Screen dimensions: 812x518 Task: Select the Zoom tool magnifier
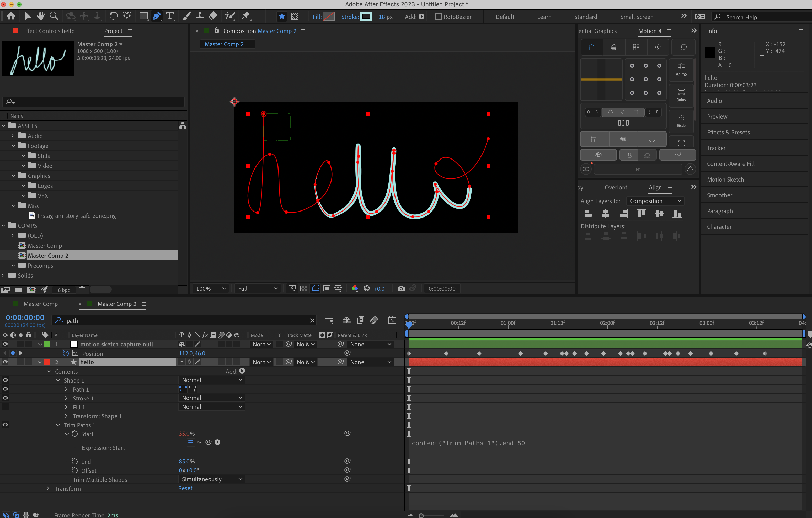coord(54,16)
